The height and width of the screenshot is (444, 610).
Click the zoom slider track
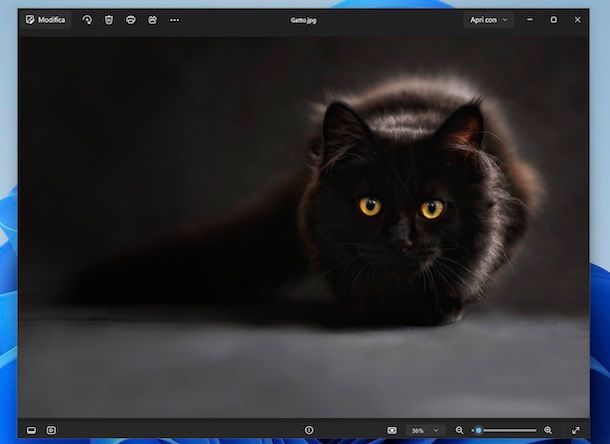point(504,430)
